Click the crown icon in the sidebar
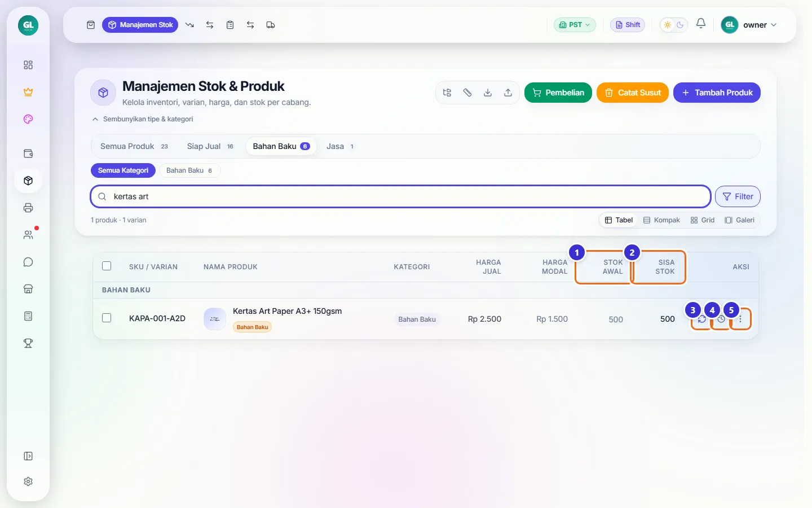 (28, 92)
